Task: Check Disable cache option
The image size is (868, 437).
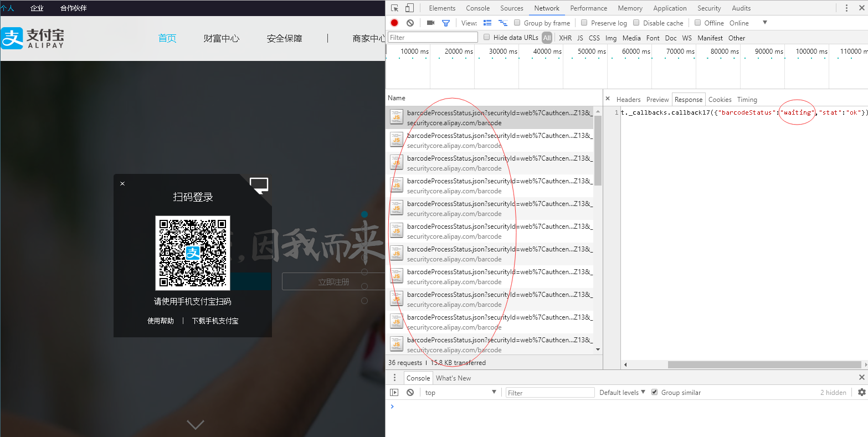Action: coord(636,23)
